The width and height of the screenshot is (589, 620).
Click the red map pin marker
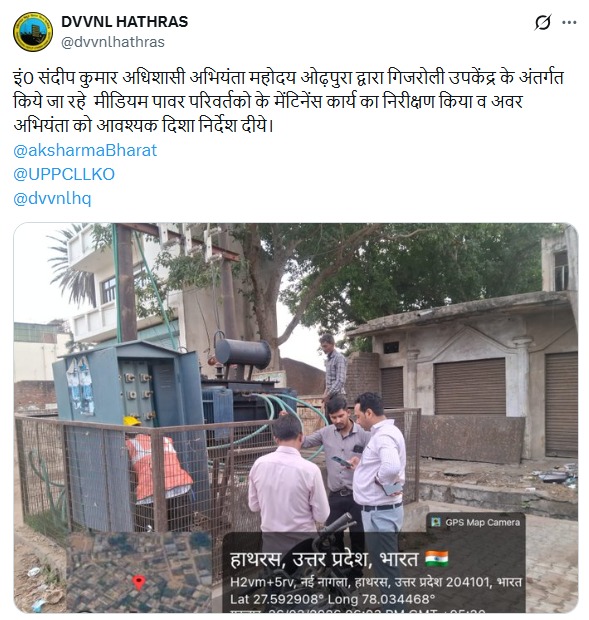[139, 582]
